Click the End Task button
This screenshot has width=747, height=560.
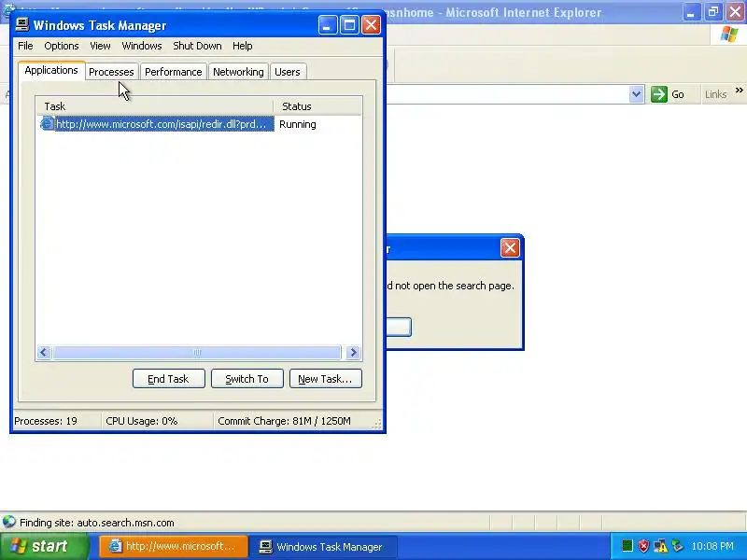pos(169,379)
